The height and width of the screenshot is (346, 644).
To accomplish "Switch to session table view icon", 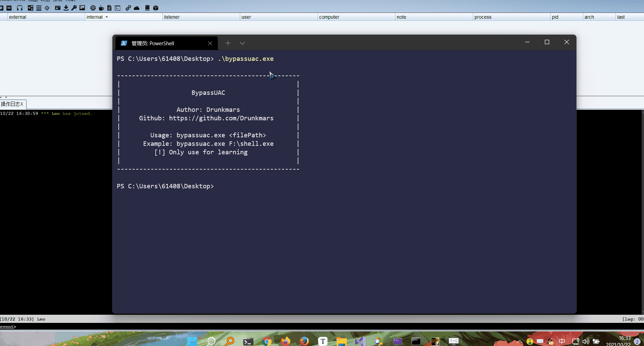I will (39, 8).
